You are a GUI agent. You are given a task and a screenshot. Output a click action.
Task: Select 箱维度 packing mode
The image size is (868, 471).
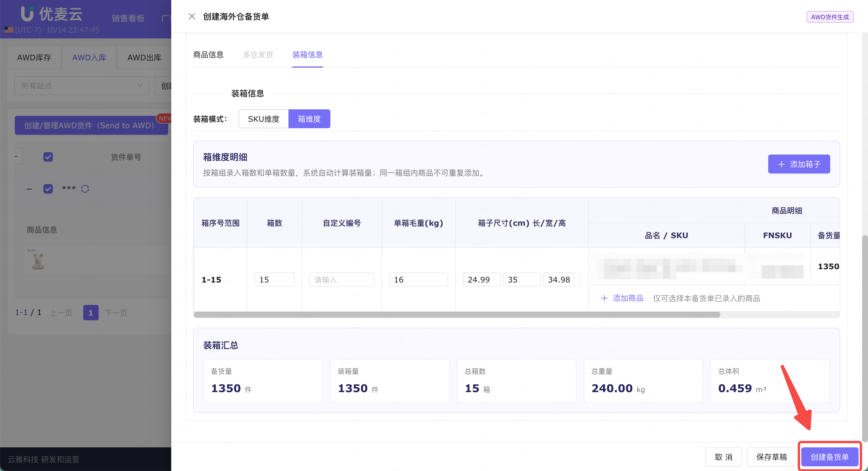pos(309,119)
